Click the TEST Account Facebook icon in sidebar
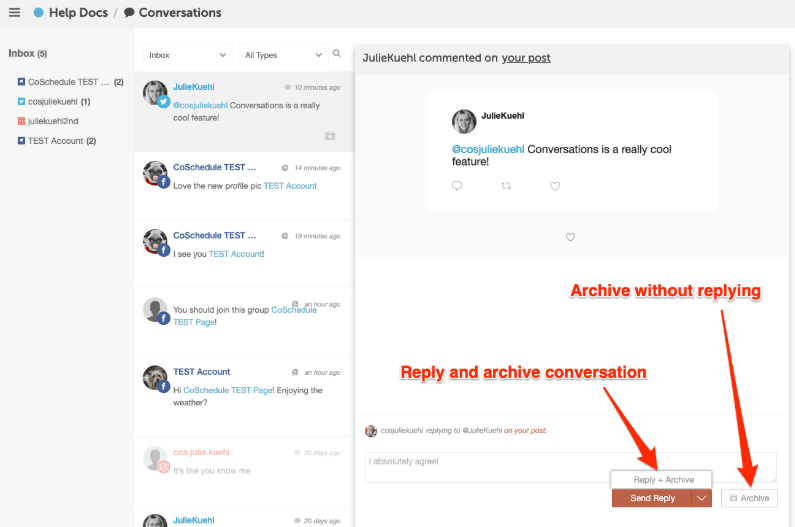Image resolution: width=795 pixels, height=527 pixels. pyautogui.click(x=21, y=140)
